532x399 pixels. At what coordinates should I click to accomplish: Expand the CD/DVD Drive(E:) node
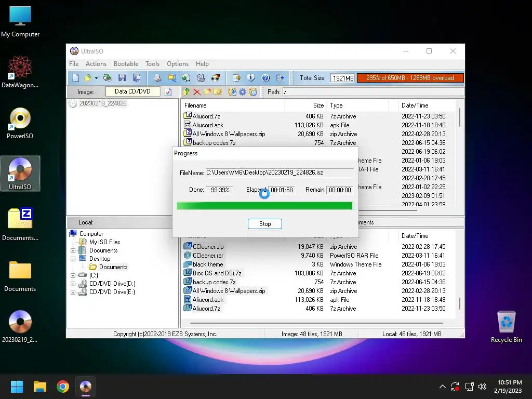click(73, 292)
